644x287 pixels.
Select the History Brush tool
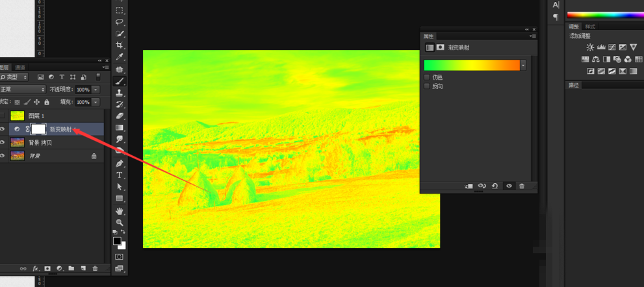point(120,105)
